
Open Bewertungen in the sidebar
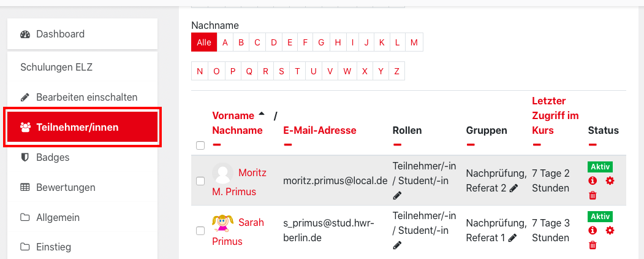pyautogui.click(x=66, y=187)
